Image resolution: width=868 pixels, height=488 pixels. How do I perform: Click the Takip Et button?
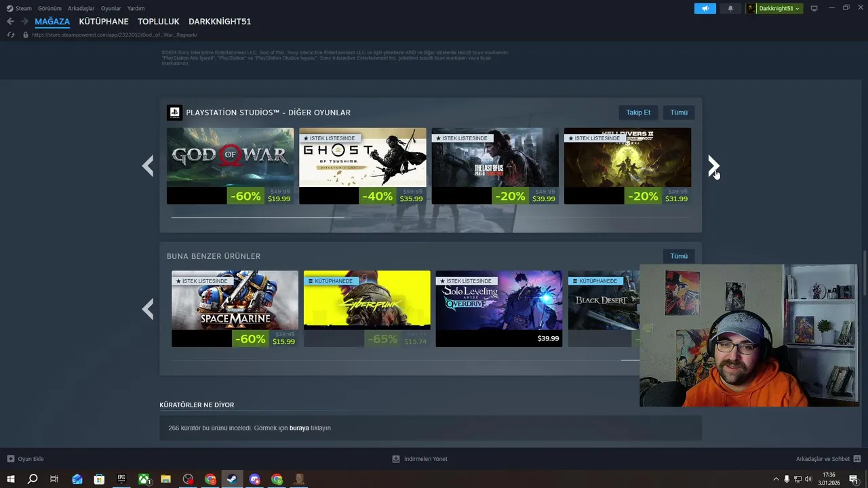[x=638, y=113]
